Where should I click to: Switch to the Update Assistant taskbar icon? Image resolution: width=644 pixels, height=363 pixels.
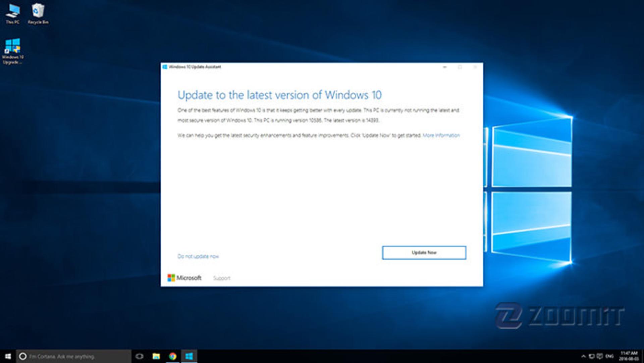pyautogui.click(x=189, y=356)
